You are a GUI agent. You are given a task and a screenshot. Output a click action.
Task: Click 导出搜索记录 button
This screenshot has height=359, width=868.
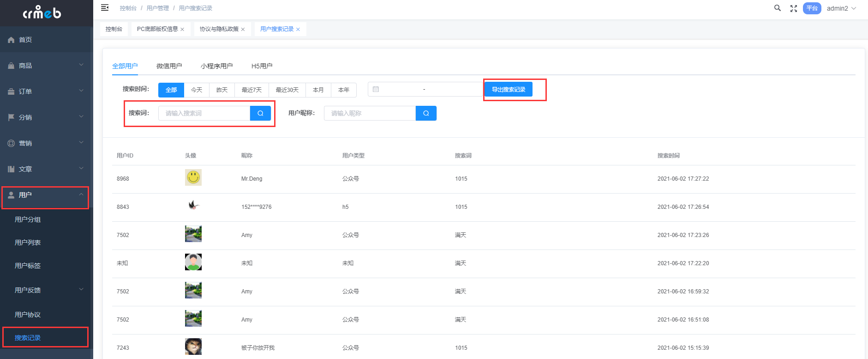coord(509,89)
